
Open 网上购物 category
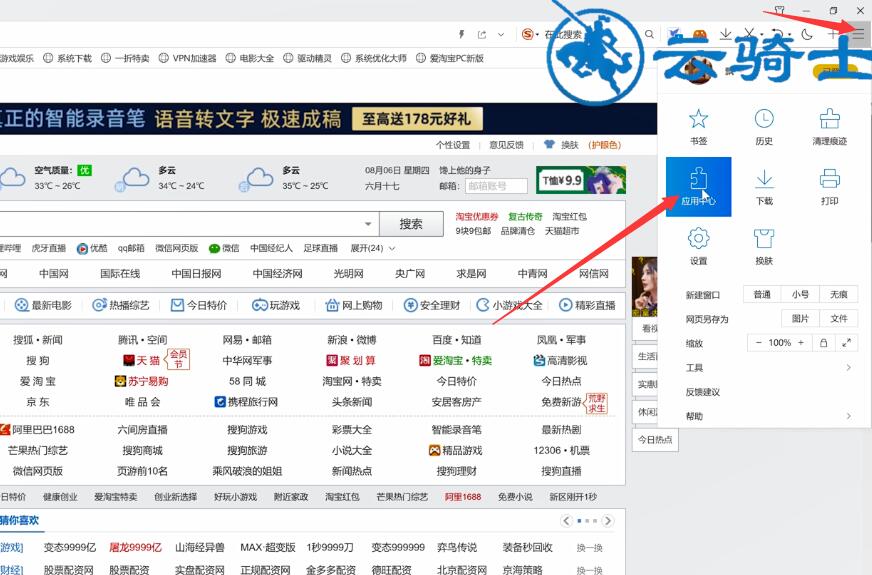click(x=354, y=305)
